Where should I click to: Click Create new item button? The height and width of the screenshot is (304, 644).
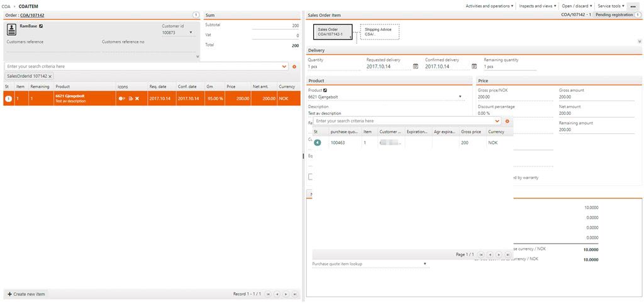point(26,294)
